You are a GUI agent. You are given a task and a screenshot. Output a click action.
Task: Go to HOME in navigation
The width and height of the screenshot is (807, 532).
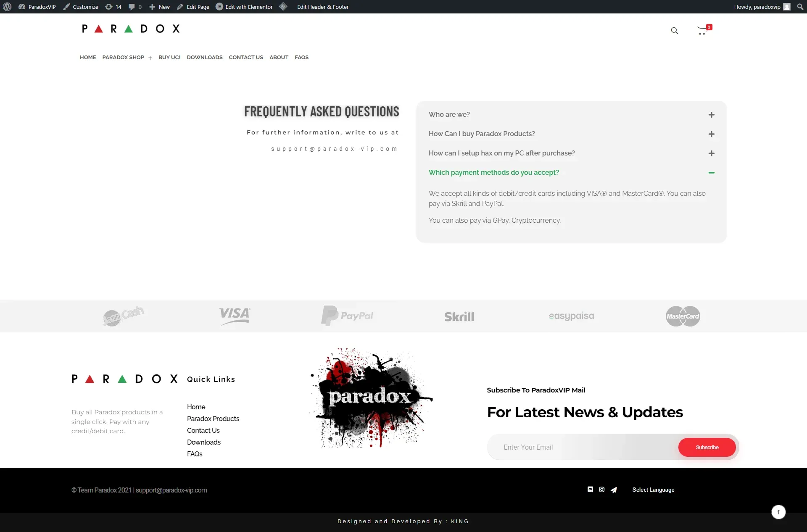click(88, 57)
